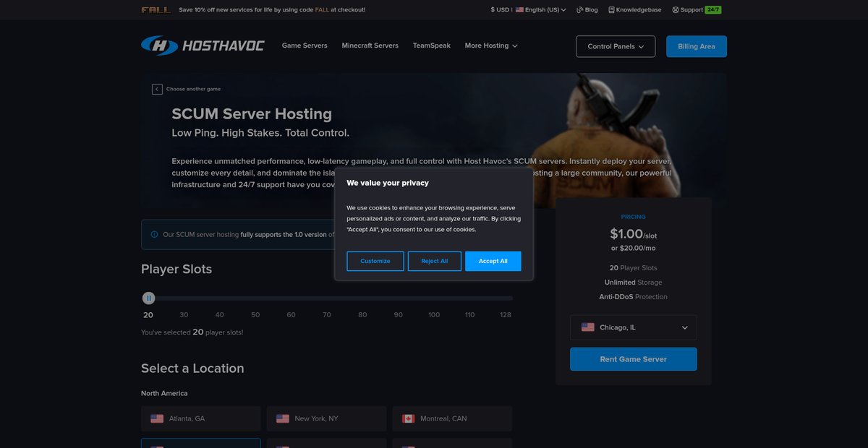Open Minecraft Servers menu item
Image resolution: width=868 pixels, height=448 pixels.
pyautogui.click(x=370, y=46)
